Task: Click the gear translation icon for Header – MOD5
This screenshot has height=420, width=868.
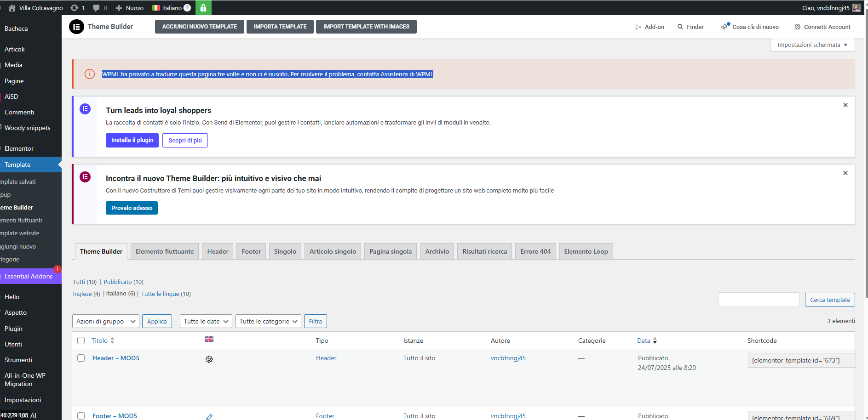Action: (x=209, y=359)
